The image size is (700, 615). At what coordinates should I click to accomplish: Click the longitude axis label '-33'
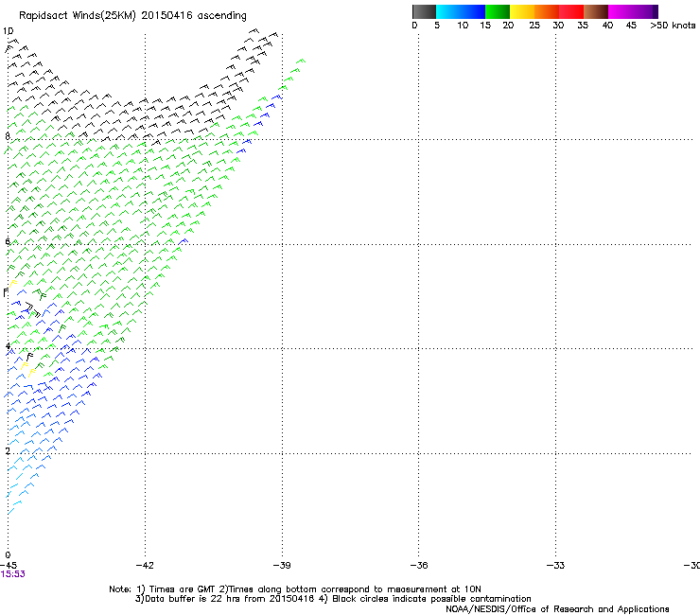[556, 566]
